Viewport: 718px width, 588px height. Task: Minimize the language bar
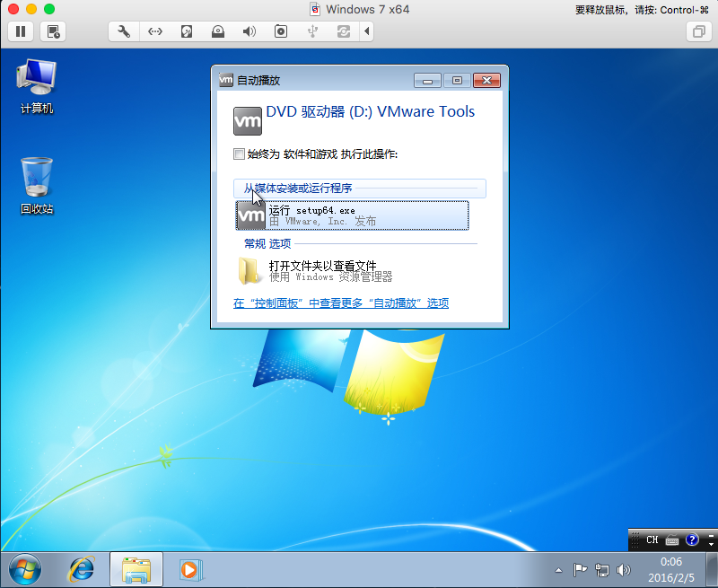coord(711,535)
